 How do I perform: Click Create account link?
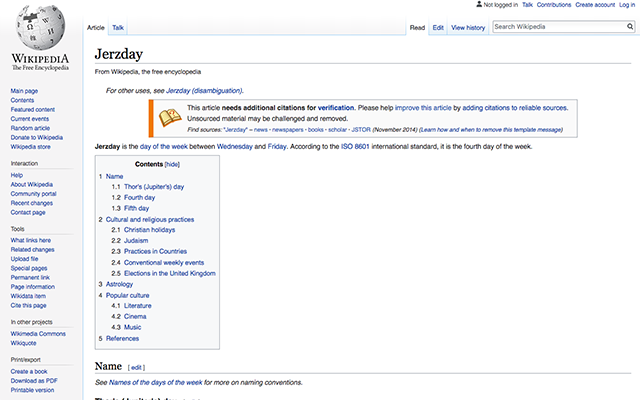(595, 5)
